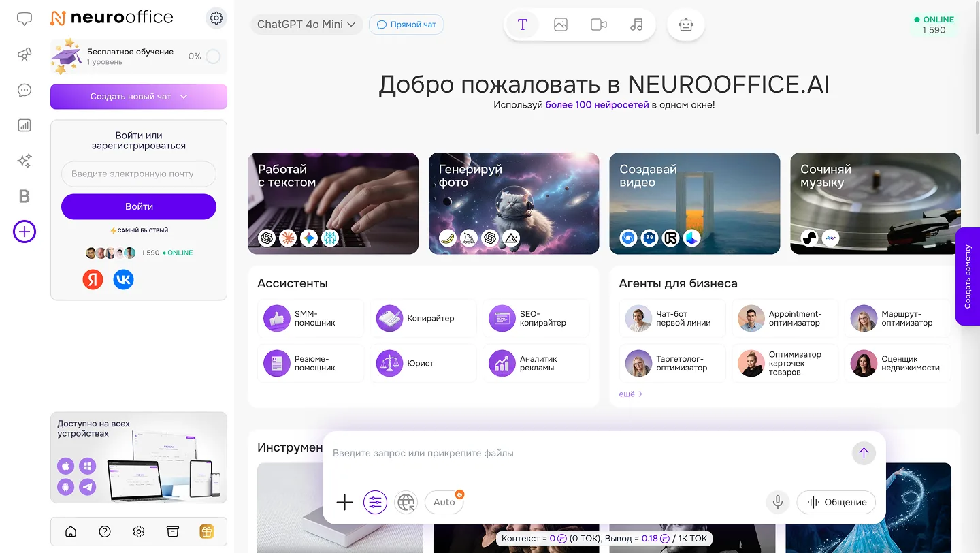Open the ChatGPT 4o Mini model dropdown
980x553 pixels.
[306, 25]
